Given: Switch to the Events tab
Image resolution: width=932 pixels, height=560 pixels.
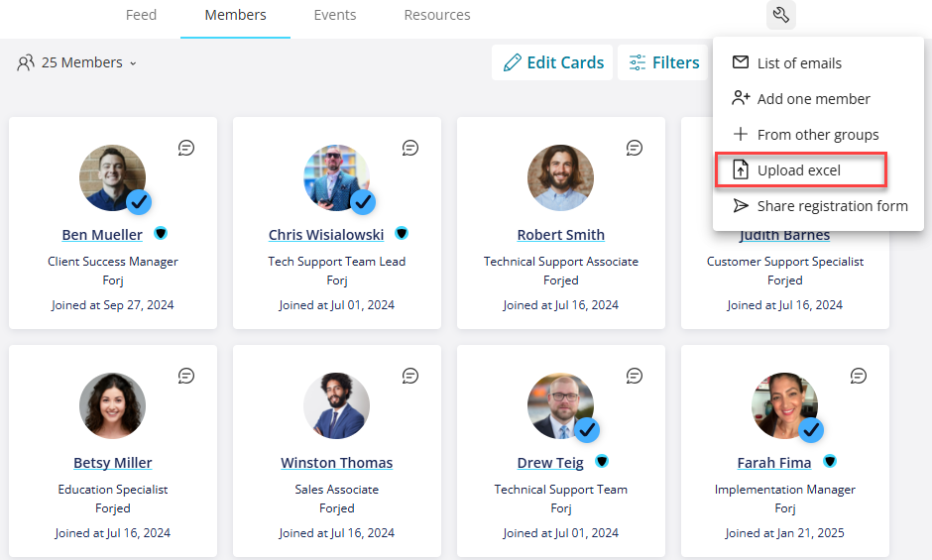Looking at the screenshot, I should coord(335,15).
